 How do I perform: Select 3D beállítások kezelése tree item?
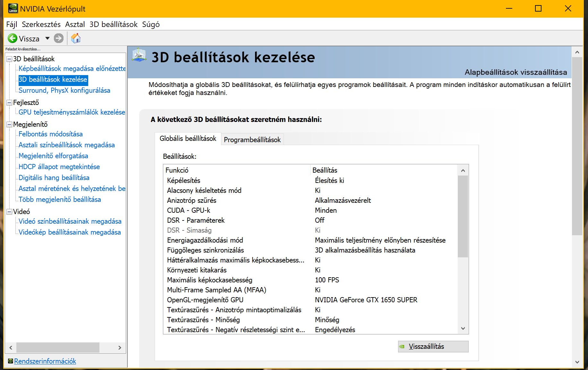pos(53,80)
